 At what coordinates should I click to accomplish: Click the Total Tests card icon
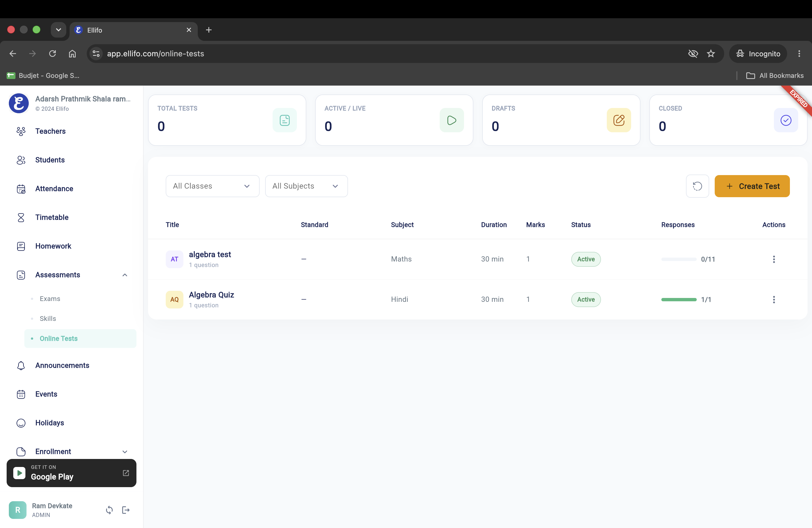point(284,120)
